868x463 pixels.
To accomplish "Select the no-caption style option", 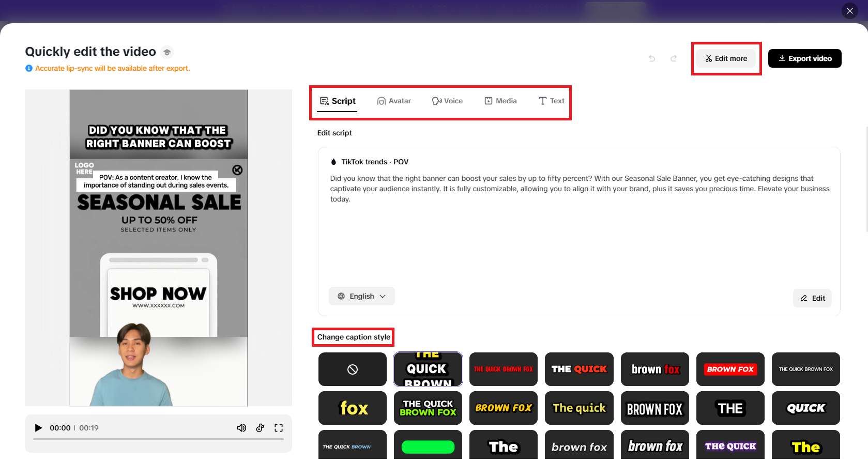I will point(353,369).
